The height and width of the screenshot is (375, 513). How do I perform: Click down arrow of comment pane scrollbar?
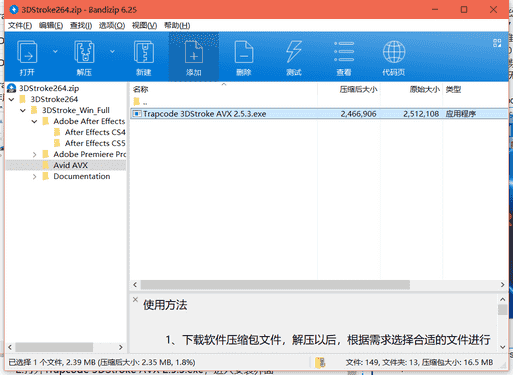503,347
